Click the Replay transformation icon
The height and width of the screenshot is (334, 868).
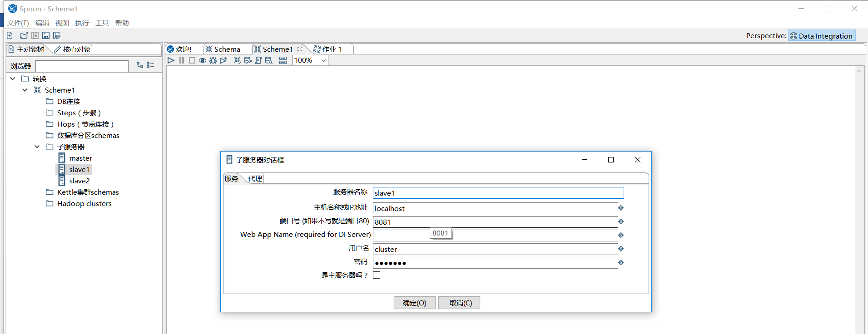click(223, 60)
